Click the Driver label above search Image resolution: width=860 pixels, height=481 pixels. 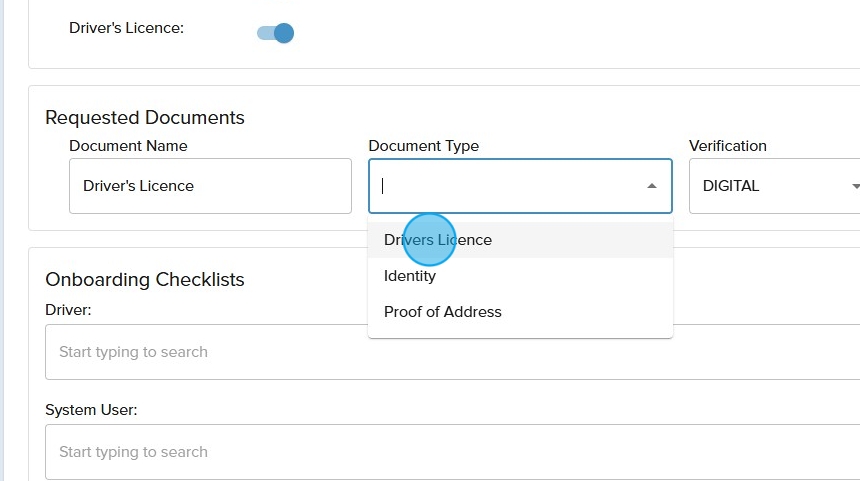[x=68, y=310]
